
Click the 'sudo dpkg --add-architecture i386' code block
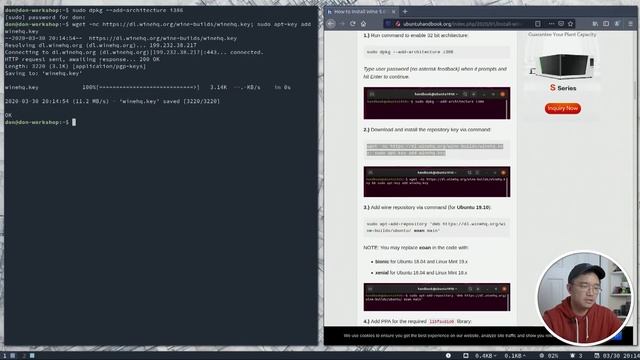[437, 52]
